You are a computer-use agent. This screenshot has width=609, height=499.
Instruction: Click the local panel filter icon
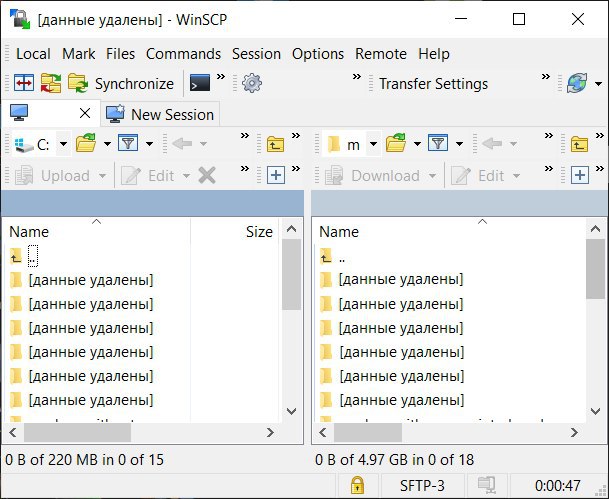[x=128, y=143]
